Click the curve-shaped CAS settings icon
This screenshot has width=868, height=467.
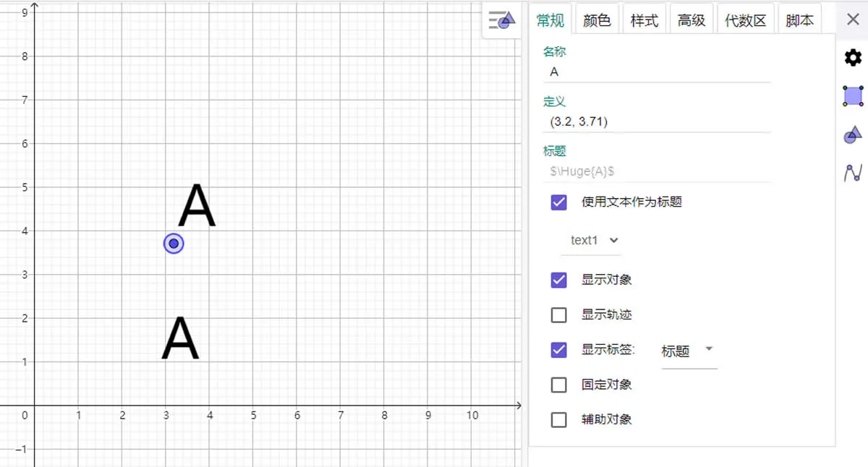(854, 173)
